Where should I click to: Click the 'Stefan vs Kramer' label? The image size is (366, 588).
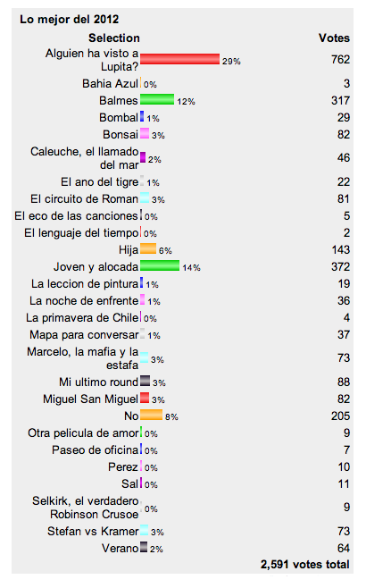pos(93,532)
